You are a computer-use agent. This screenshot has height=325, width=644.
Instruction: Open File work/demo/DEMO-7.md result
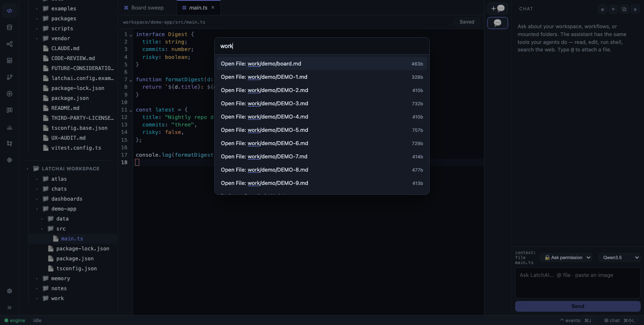pos(322,157)
